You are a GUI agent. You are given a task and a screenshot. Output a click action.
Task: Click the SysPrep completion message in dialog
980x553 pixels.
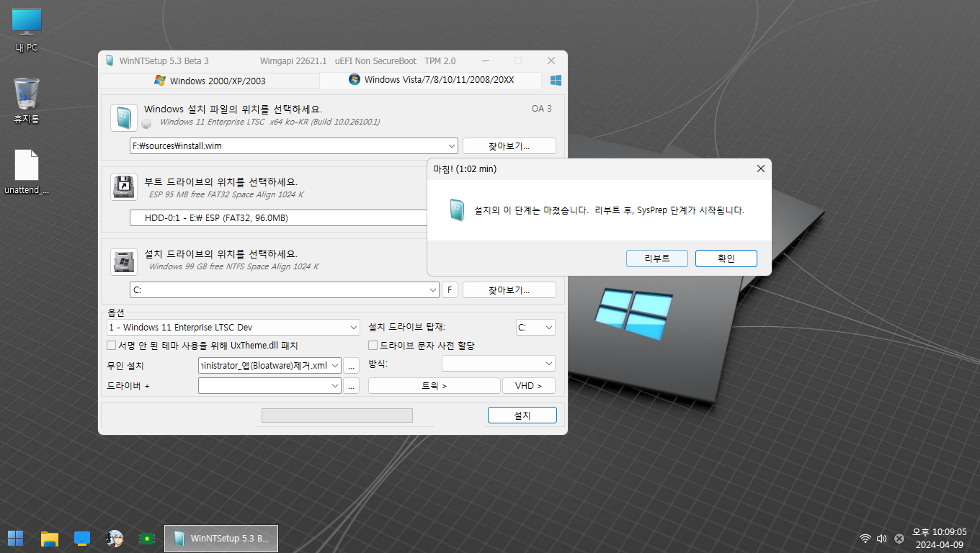609,210
